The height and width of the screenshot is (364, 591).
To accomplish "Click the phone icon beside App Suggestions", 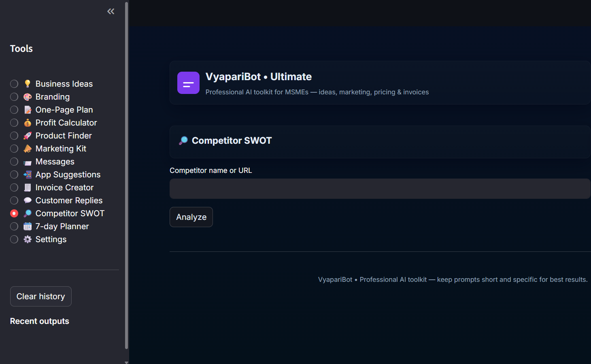I will [x=28, y=175].
